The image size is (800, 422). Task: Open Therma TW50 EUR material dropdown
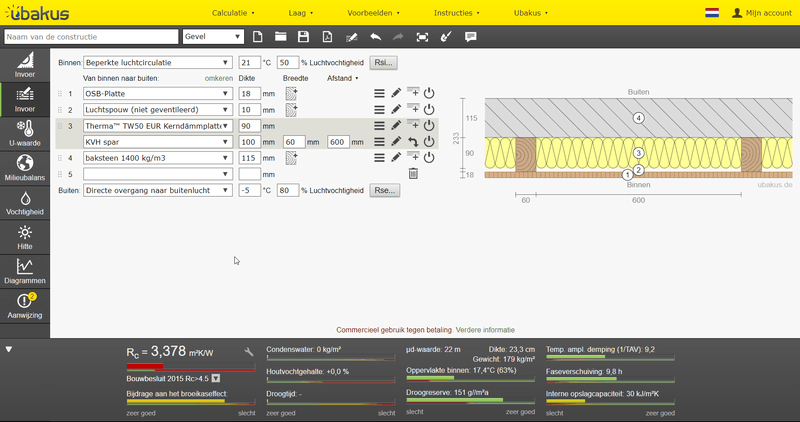click(158, 126)
